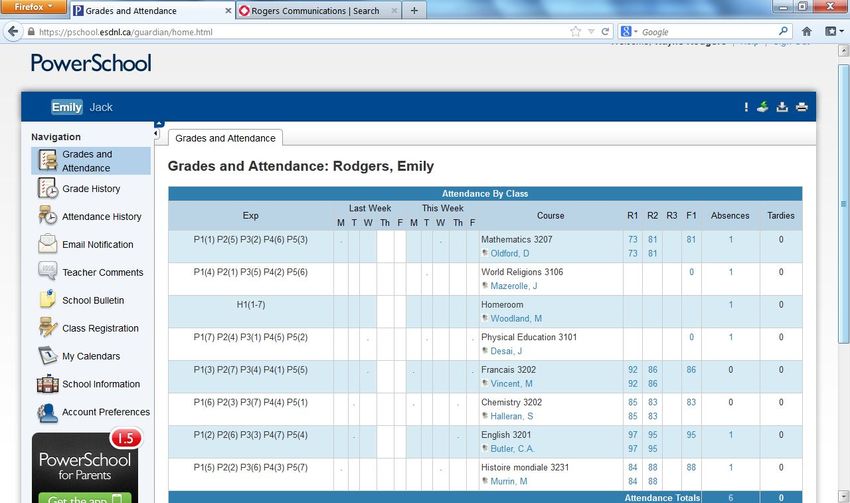Open World Religions 3106 absences count
Viewport: 850px width, 503px height.
pos(731,272)
